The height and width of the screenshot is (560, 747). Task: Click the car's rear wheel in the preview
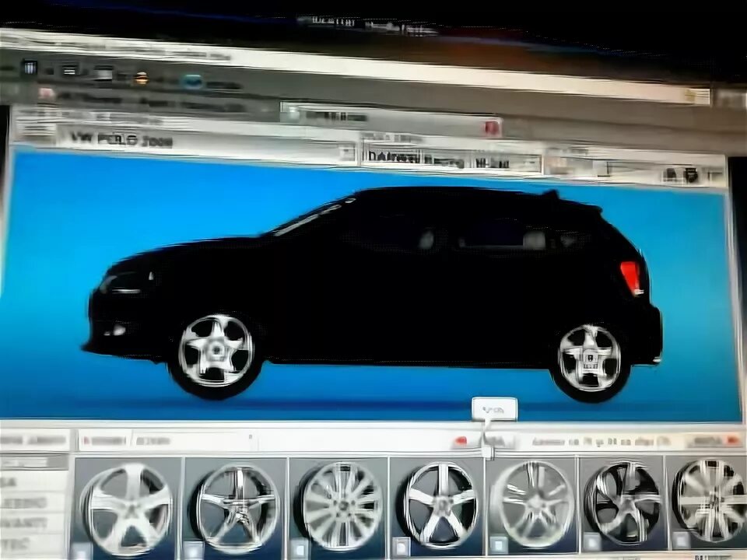tap(590, 359)
